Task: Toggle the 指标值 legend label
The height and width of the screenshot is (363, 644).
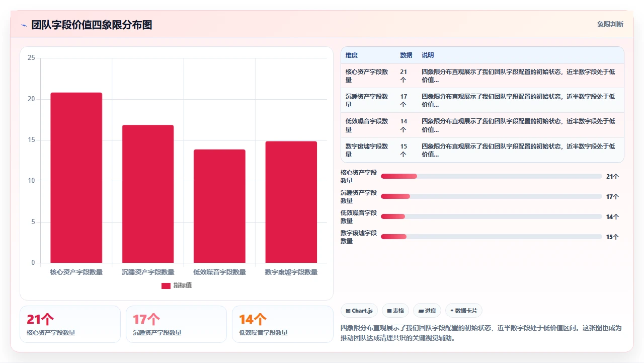Action: (x=183, y=285)
